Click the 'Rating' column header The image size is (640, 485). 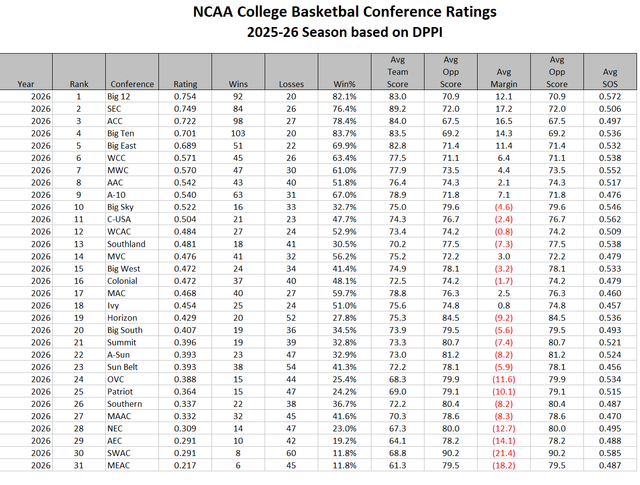(186, 84)
